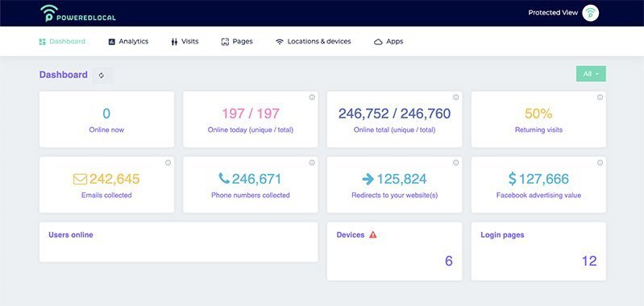Image resolution: width=644 pixels, height=306 pixels.
Task: Click the Login pages panel heading
Action: pos(502,235)
